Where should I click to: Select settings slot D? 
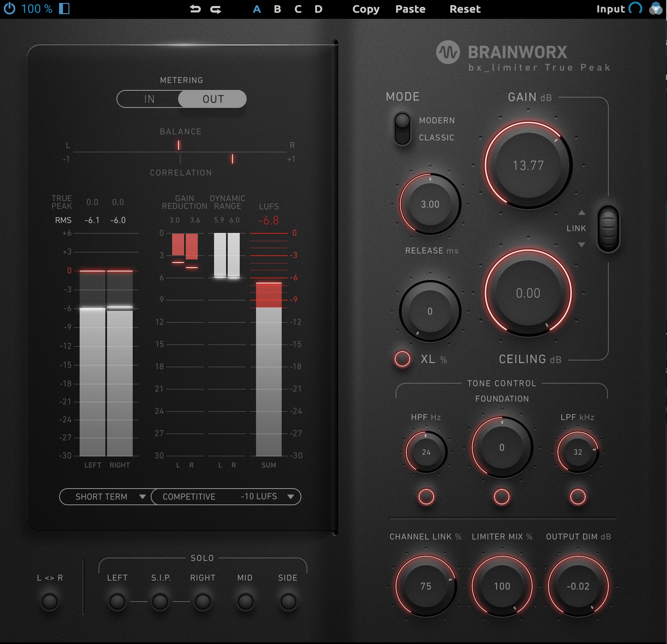pyautogui.click(x=319, y=9)
